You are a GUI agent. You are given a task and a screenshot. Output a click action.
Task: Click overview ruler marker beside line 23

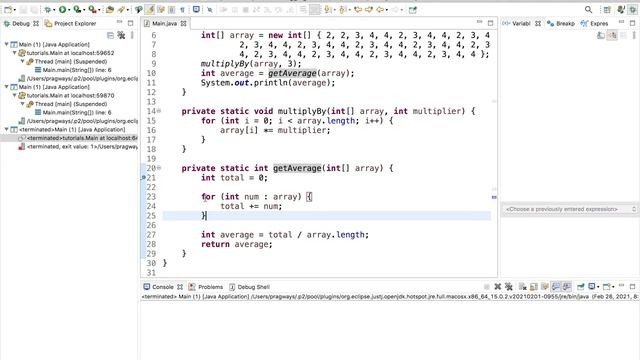pyautogui.click(x=494, y=197)
